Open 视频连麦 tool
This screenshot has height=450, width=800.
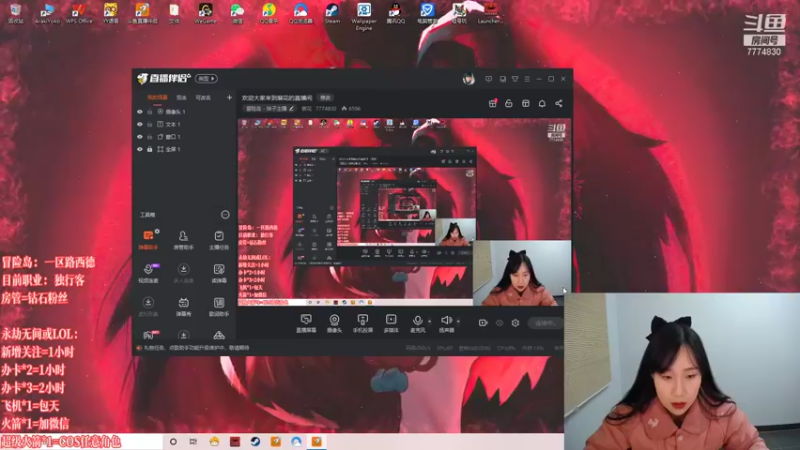148,273
